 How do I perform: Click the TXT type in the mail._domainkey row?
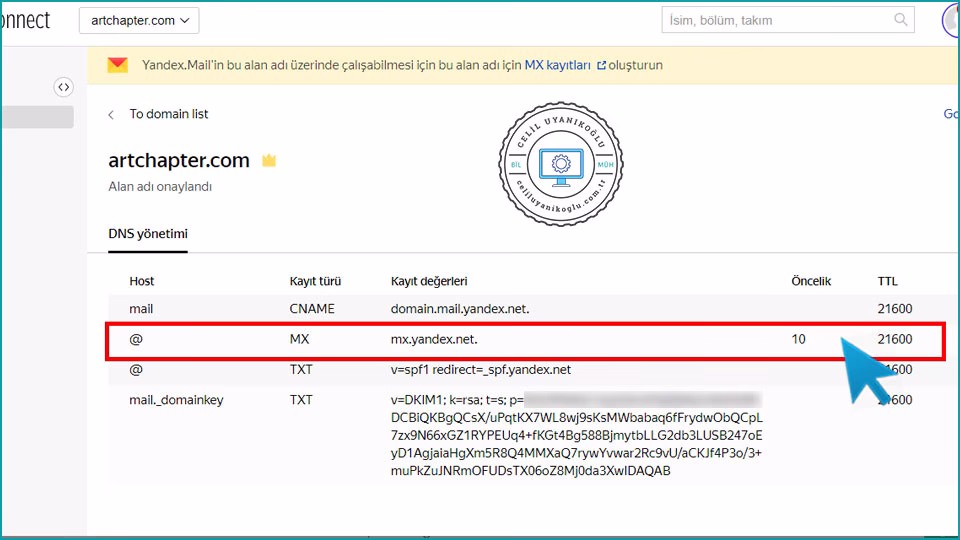point(301,400)
